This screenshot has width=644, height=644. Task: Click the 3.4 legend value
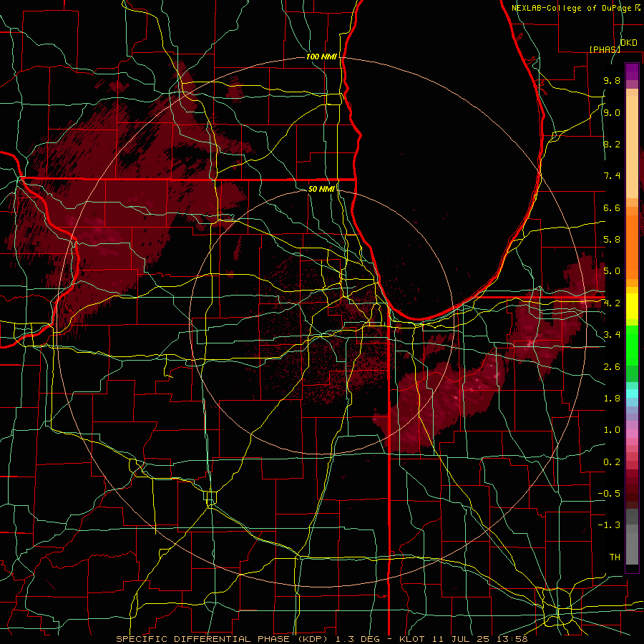pos(612,335)
